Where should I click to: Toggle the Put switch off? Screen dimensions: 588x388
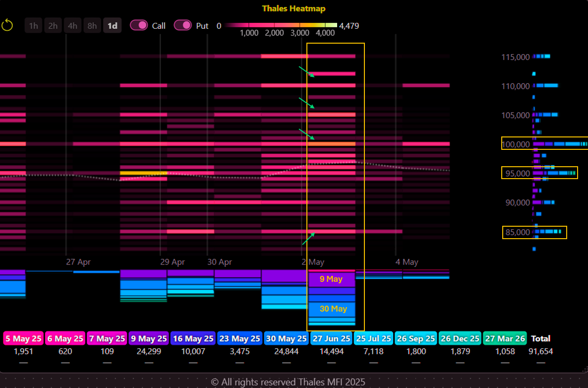coord(182,25)
